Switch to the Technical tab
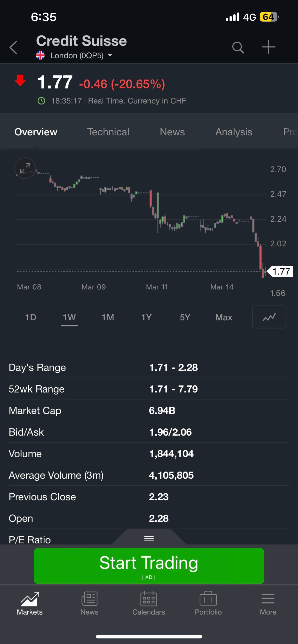The image size is (298, 644). click(108, 132)
